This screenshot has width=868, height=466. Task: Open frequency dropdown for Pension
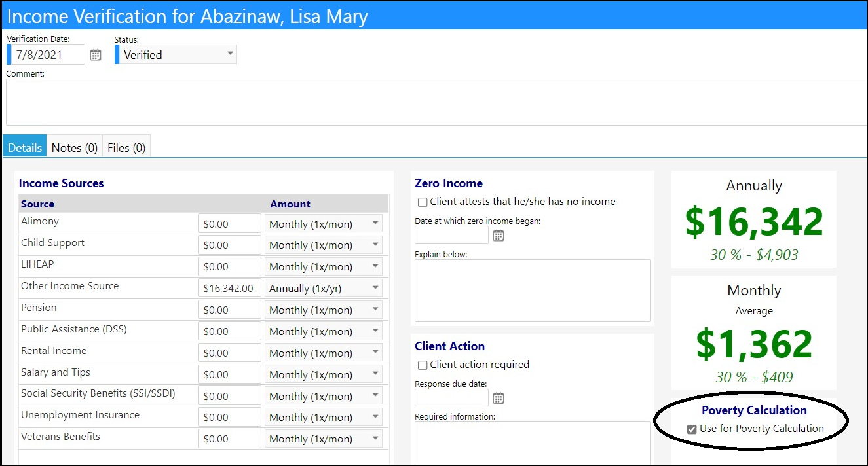tap(325, 310)
